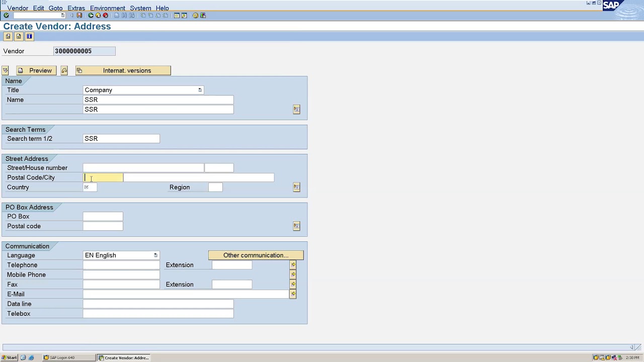Click the Country field with checkmark

point(90,187)
